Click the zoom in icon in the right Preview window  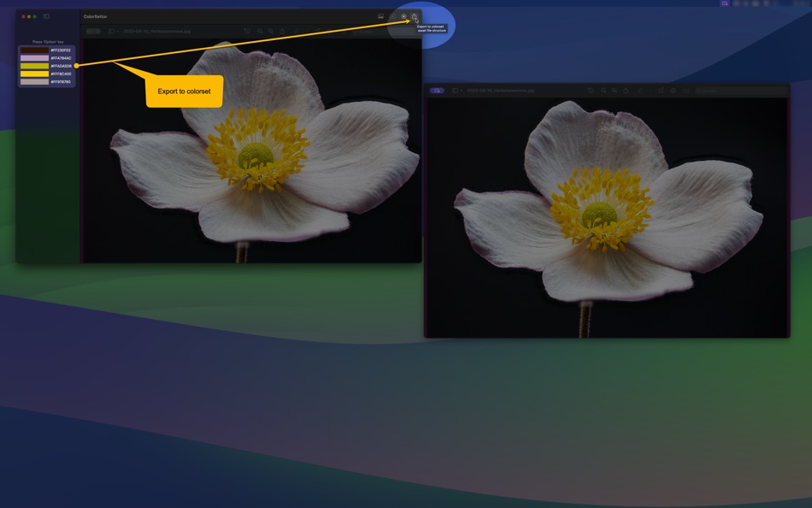615,90
